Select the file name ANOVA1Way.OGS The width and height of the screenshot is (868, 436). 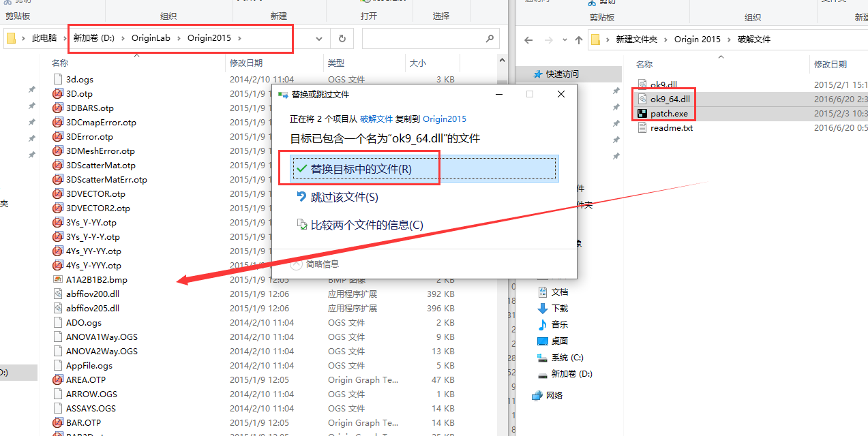(102, 337)
